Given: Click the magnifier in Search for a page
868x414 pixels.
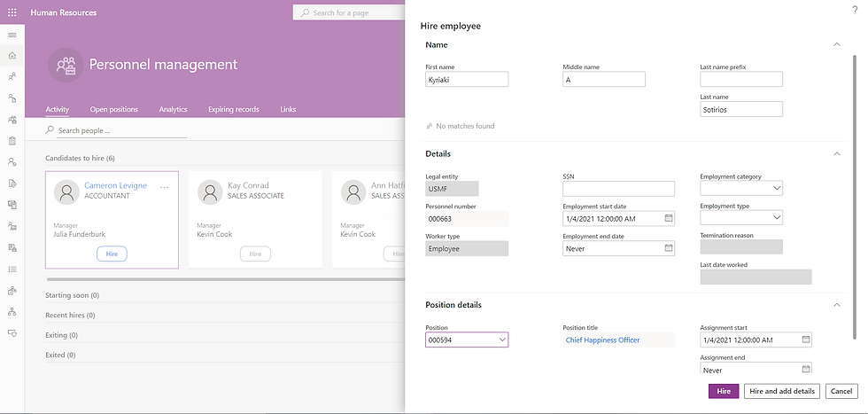Looking at the screenshot, I should [x=305, y=12].
